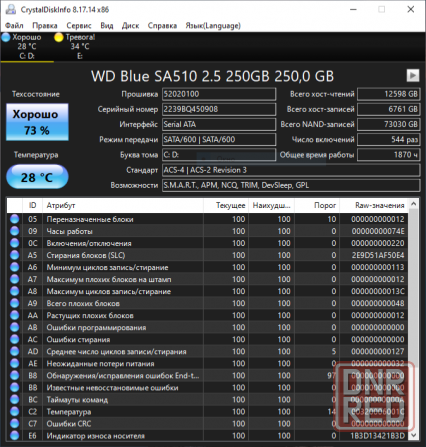Click status circle for Растущих плохих блоков
Viewport: 426px width, 447px height.
(14, 315)
